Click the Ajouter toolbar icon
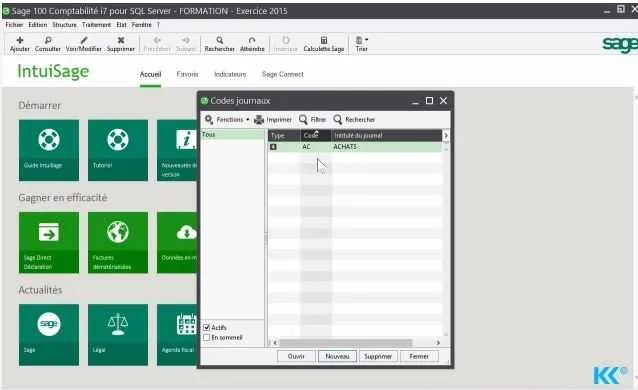 20,40
